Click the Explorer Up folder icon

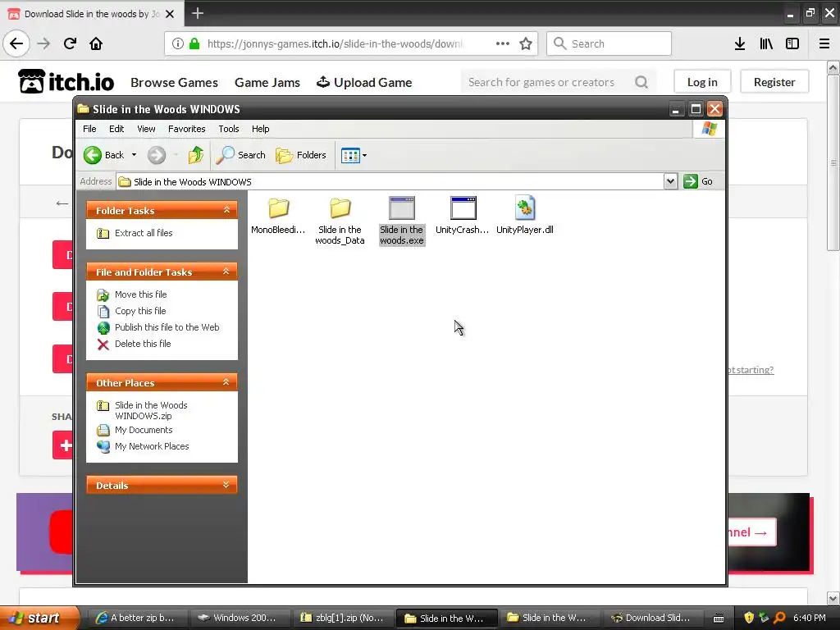pyautogui.click(x=195, y=155)
